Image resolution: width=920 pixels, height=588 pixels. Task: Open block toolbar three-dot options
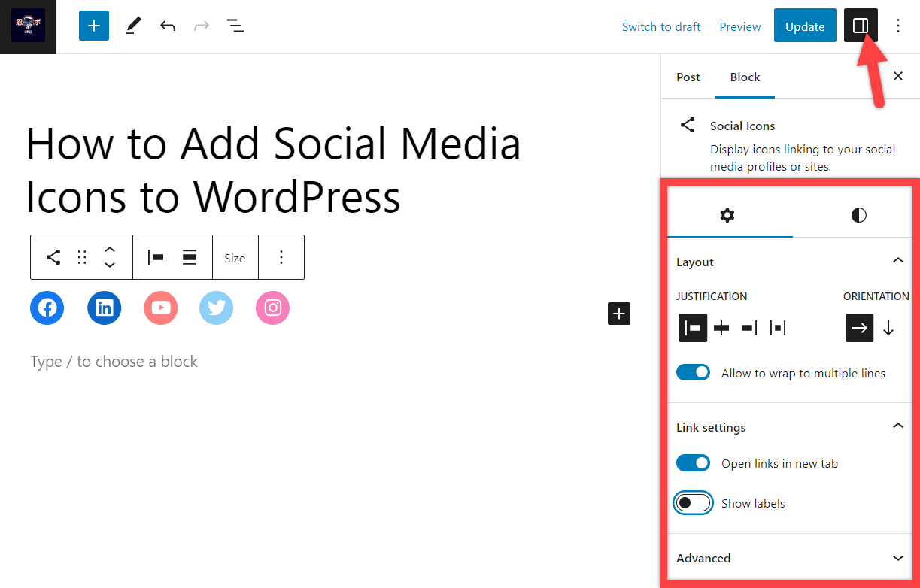tap(281, 257)
